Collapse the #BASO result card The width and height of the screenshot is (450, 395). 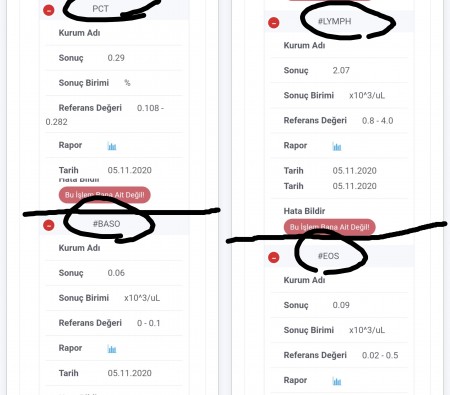(49, 225)
